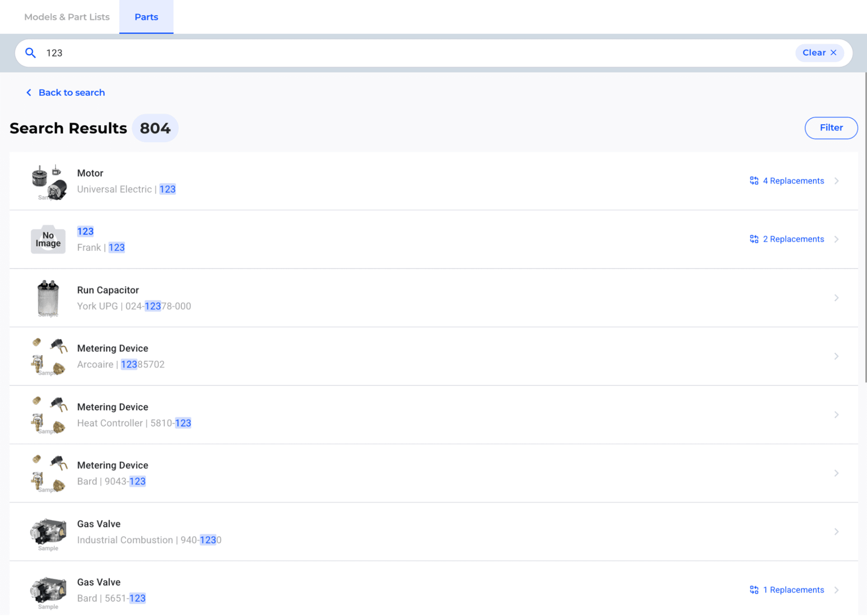Click the page vertical scrollbar
Screen dimensions: 867x616
[865, 226]
